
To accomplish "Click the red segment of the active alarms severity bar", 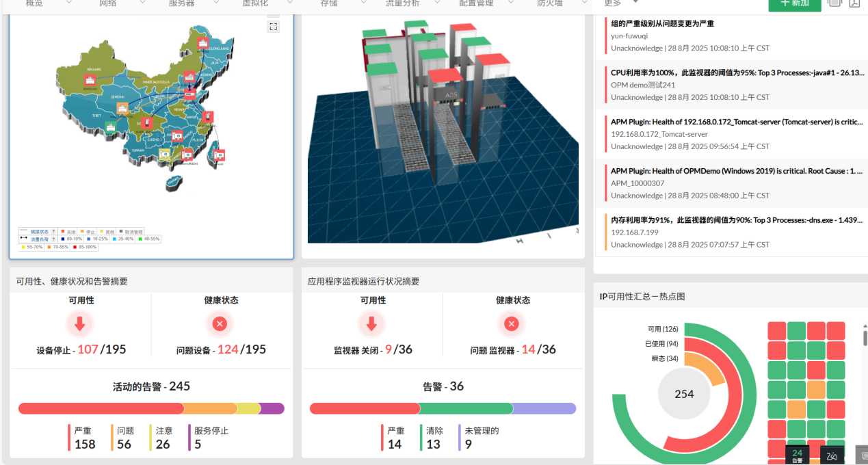I will point(103,408).
